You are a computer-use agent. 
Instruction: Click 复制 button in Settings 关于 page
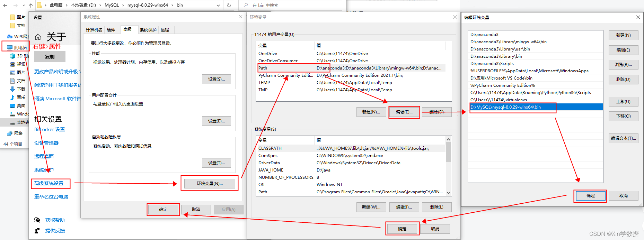click(x=50, y=57)
